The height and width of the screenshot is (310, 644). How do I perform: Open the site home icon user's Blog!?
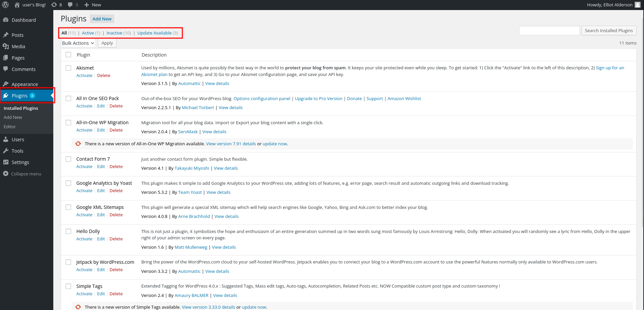coord(17,5)
